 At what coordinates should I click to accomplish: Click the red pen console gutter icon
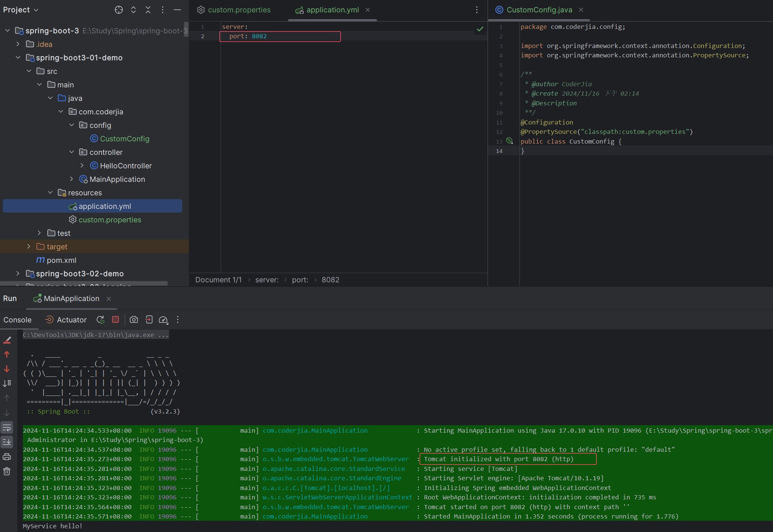click(x=7, y=340)
